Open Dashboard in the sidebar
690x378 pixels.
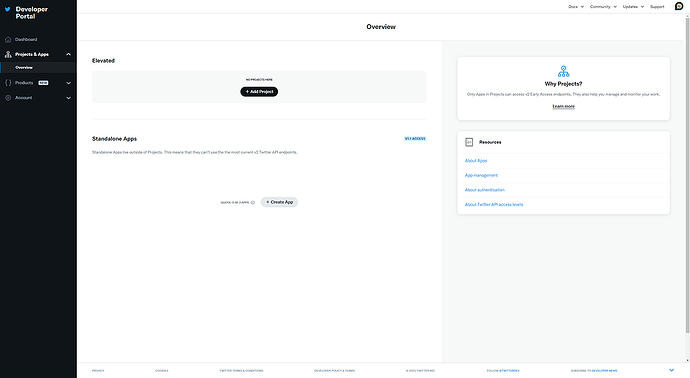26,40
